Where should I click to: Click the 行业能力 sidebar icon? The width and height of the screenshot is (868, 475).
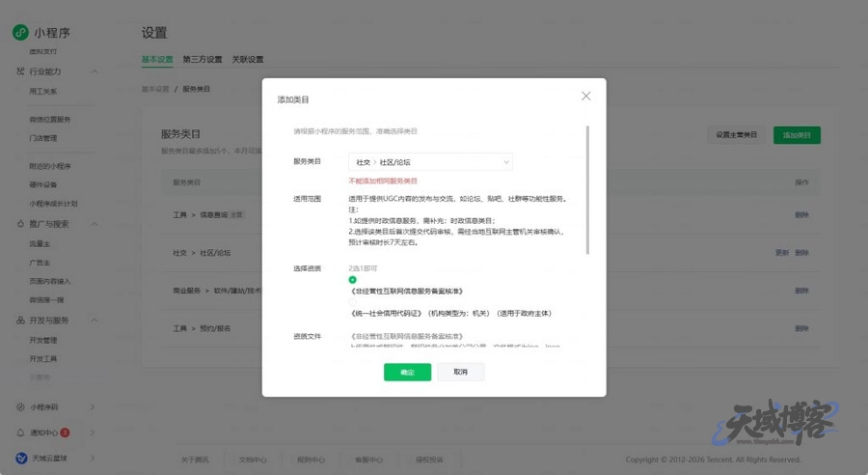click(20, 70)
